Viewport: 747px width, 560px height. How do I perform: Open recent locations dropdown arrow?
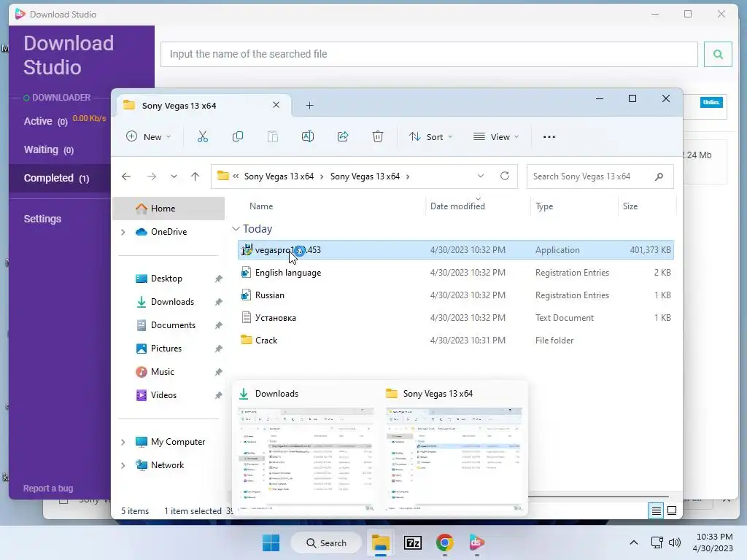[x=174, y=176]
